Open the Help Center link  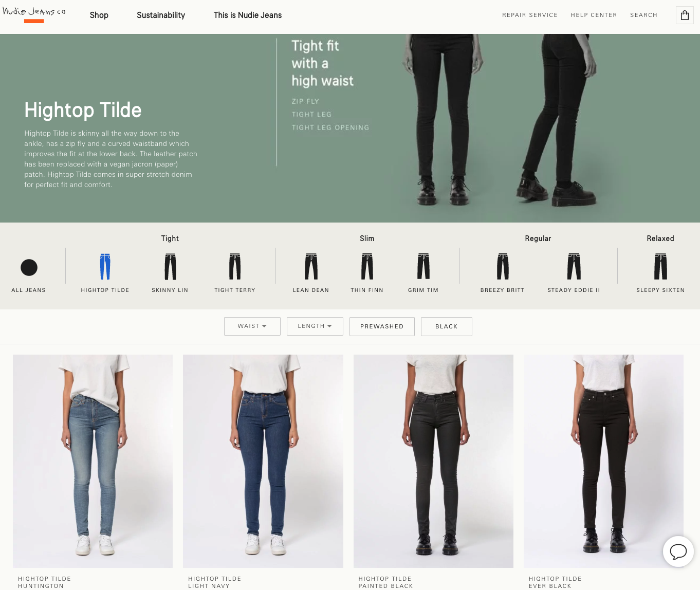594,15
